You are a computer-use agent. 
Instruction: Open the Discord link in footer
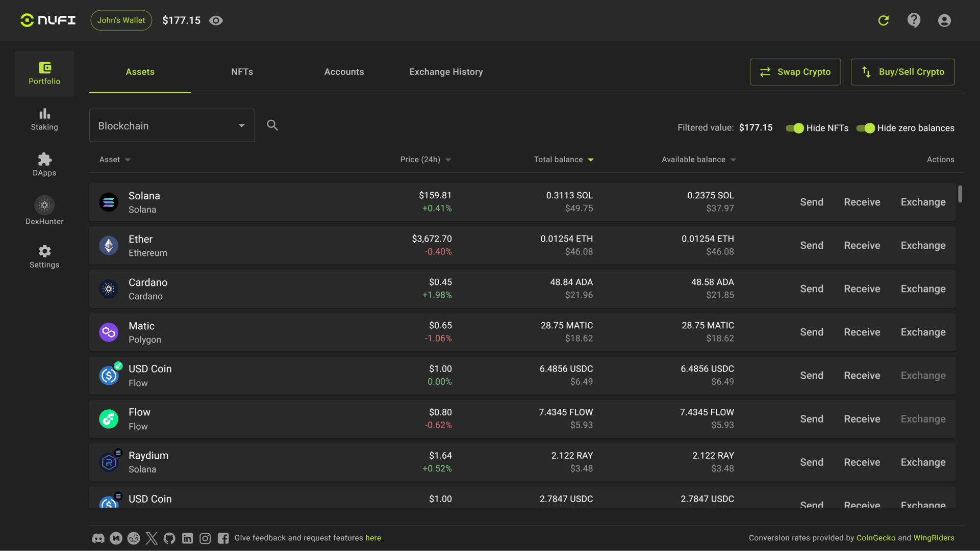[98, 538]
